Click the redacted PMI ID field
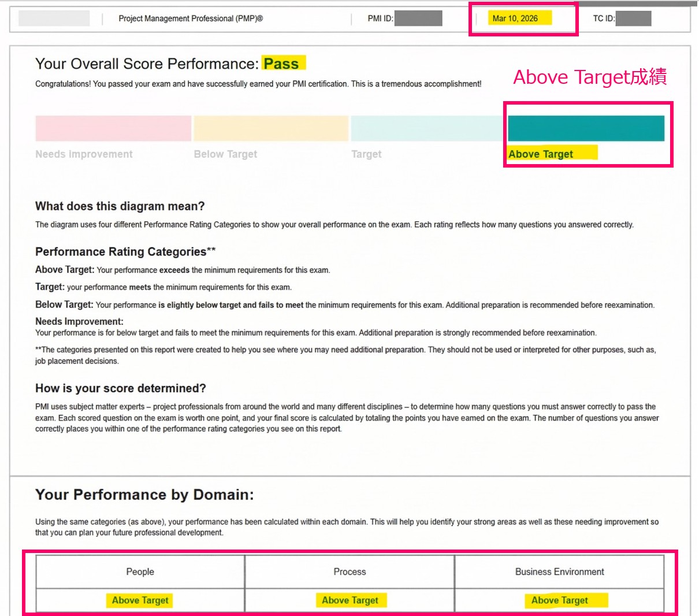The image size is (699, 616). 418,18
